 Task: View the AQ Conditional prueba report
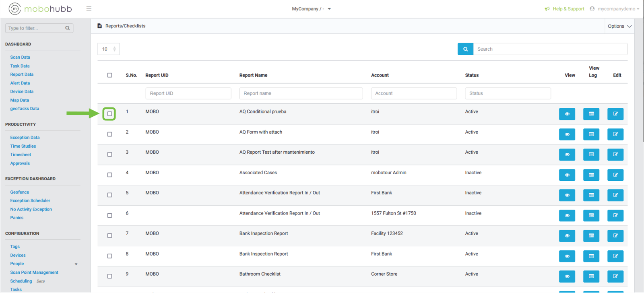(567, 114)
